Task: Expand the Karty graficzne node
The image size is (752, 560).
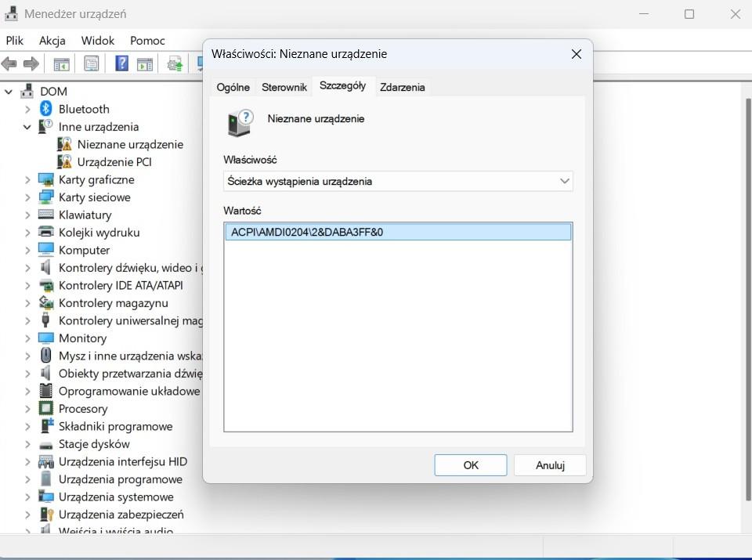Action: tap(27, 179)
